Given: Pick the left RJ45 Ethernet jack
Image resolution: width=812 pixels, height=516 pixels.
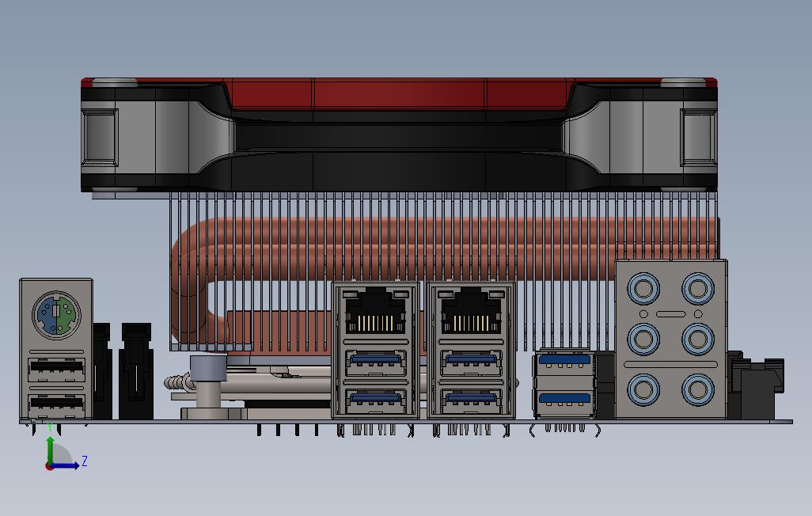Looking at the screenshot, I should click(x=375, y=311).
